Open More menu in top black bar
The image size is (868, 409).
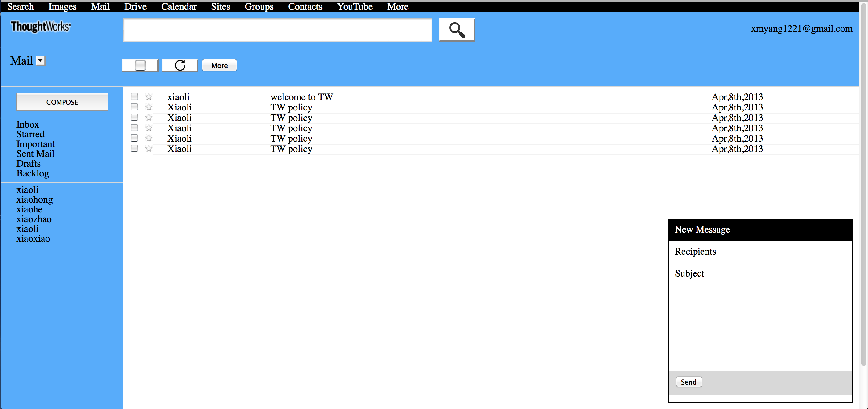[397, 6]
